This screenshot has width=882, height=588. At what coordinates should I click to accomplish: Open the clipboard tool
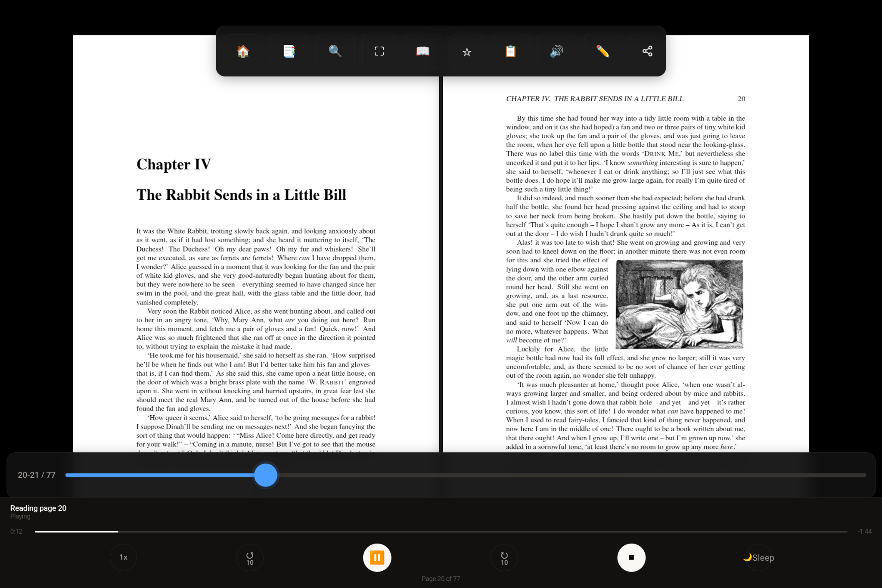tap(510, 51)
